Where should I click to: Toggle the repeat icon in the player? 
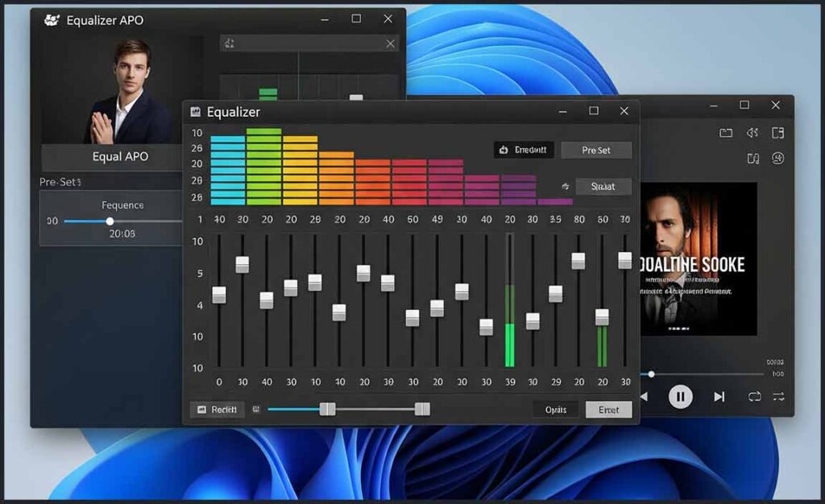[754, 396]
